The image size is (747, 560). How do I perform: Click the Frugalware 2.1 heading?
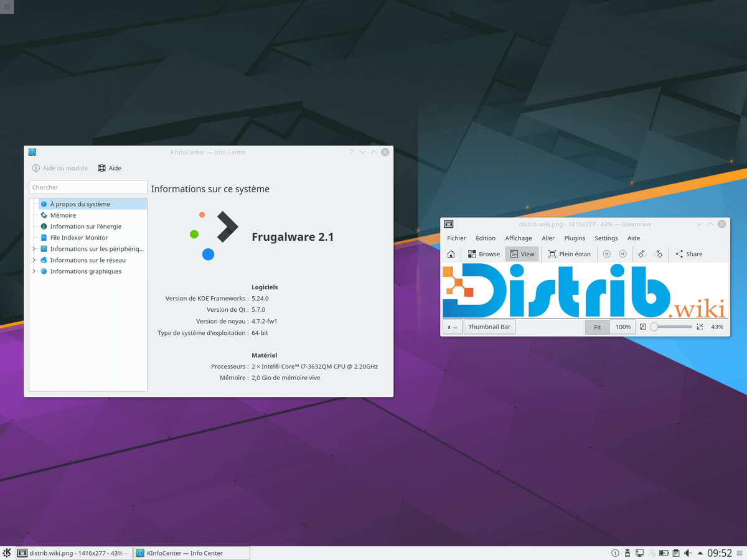pyautogui.click(x=293, y=237)
